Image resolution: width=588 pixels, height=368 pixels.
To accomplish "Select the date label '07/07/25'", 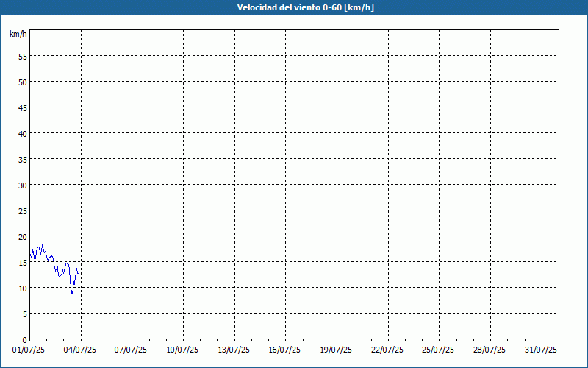I will (x=131, y=350).
